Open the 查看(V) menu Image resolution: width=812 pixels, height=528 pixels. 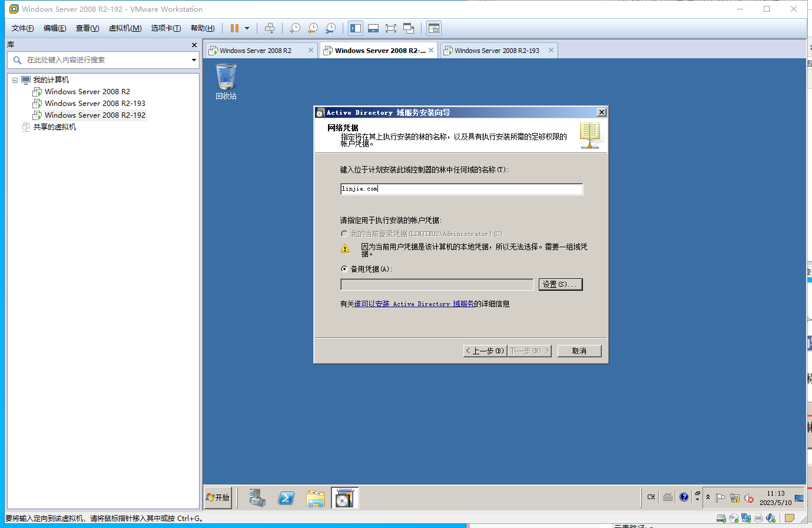[87, 28]
